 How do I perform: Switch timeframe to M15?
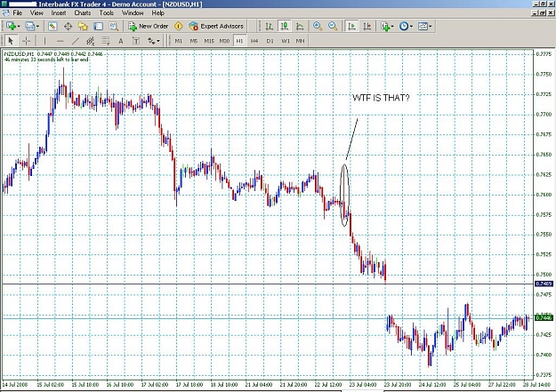pyautogui.click(x=209, y=41)
